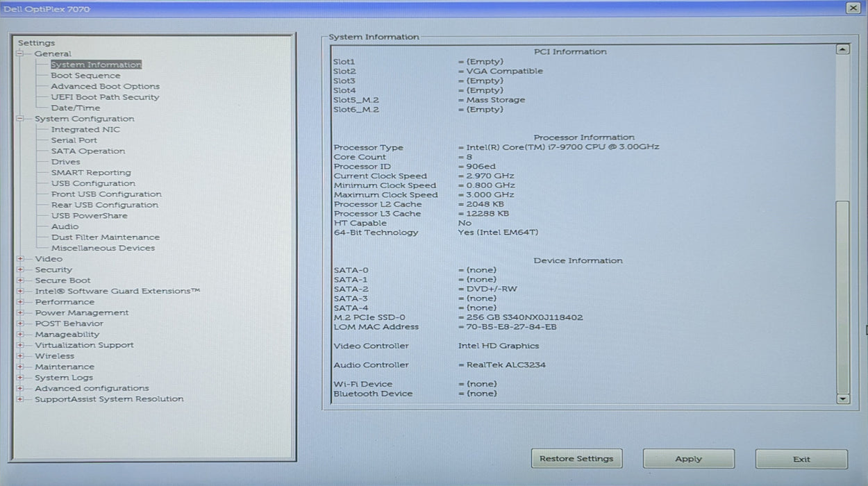Click the scroll down arrow in System Information
Screen dimensions: 868x486
point(842,399)
